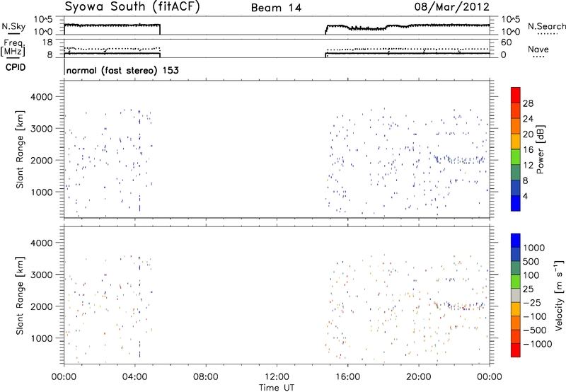Click the bright blue bottom Power colorbar segment
Image resolution: width=566 pixels, height=392 pixels.
pos(516,203)
